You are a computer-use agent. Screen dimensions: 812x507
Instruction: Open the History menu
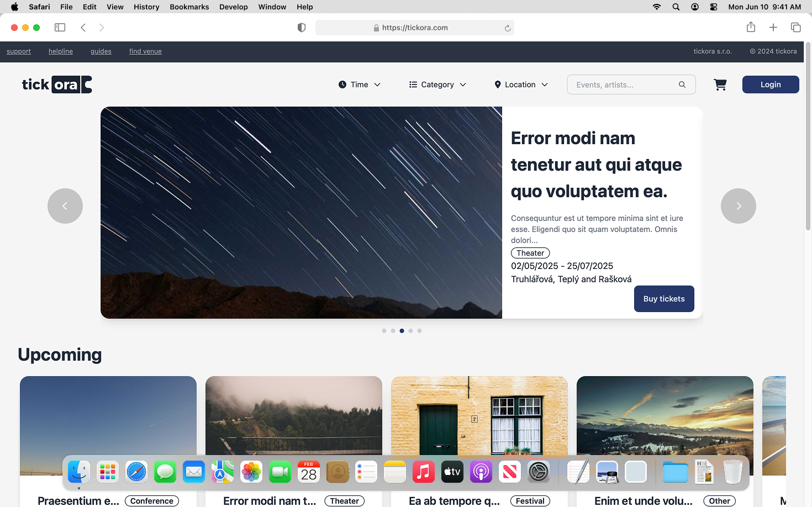click(x=146, y=7)
